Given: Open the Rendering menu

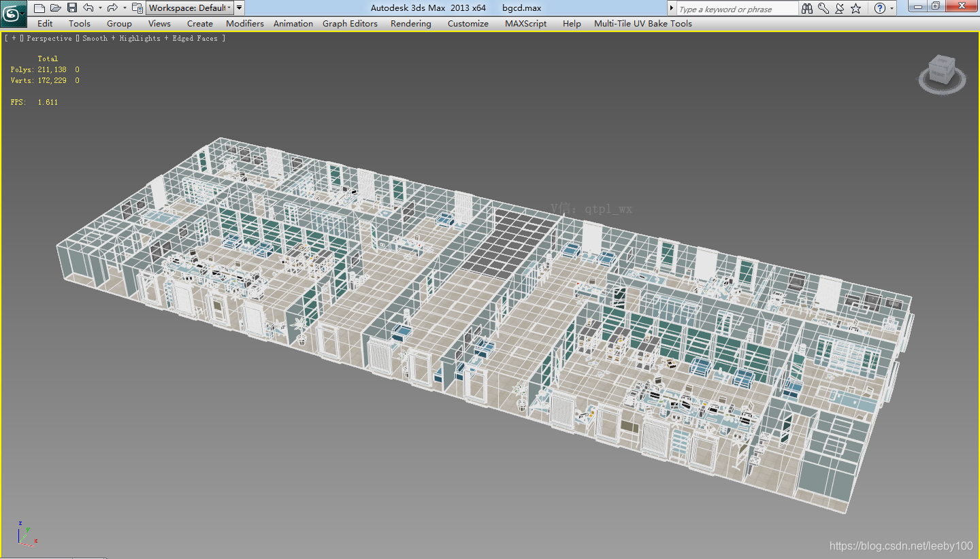Looking at the screenshot, I should [411, 23].
